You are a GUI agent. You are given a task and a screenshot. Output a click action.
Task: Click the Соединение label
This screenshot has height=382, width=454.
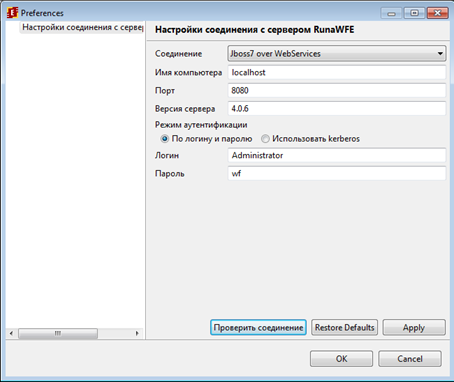tap(178, 54)
